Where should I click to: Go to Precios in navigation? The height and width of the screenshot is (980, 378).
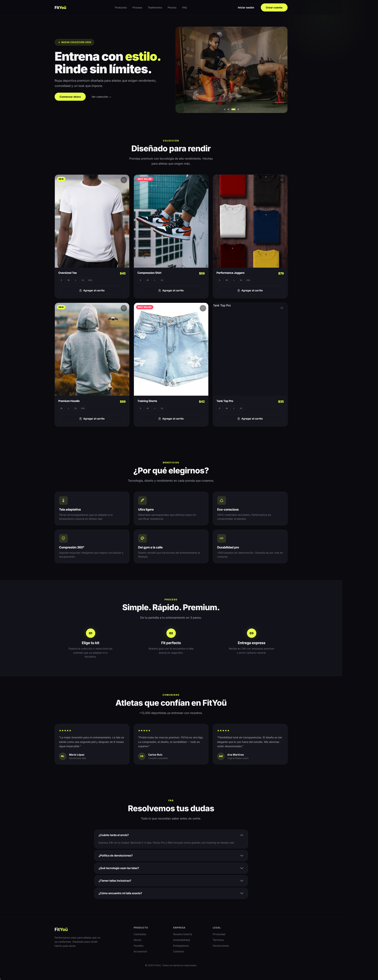click(x=172, y=8)
